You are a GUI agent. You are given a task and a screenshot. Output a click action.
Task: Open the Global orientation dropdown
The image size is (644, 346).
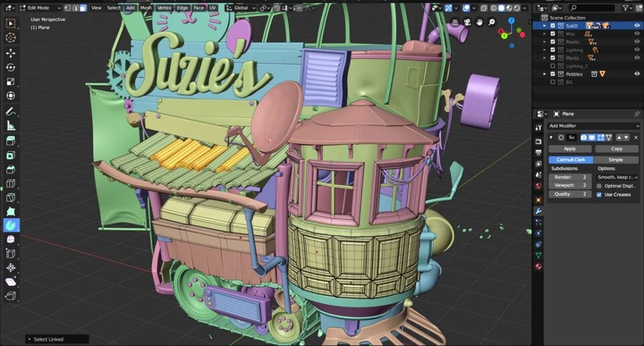coord(241,8)
